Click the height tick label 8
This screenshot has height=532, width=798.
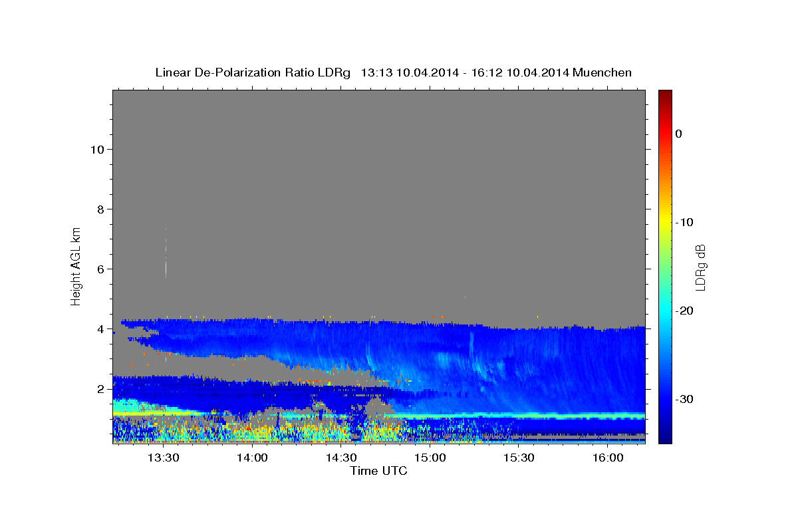[100, 209]
